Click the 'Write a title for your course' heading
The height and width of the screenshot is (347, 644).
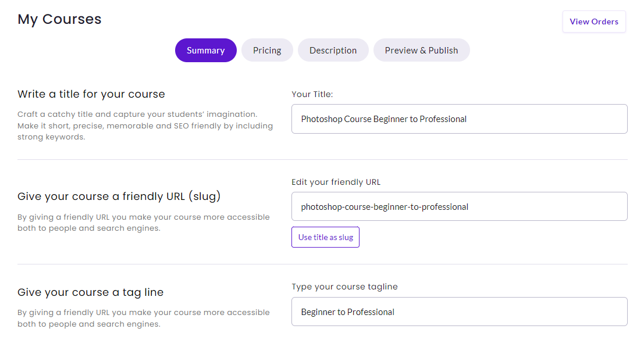tap(91, 94)
